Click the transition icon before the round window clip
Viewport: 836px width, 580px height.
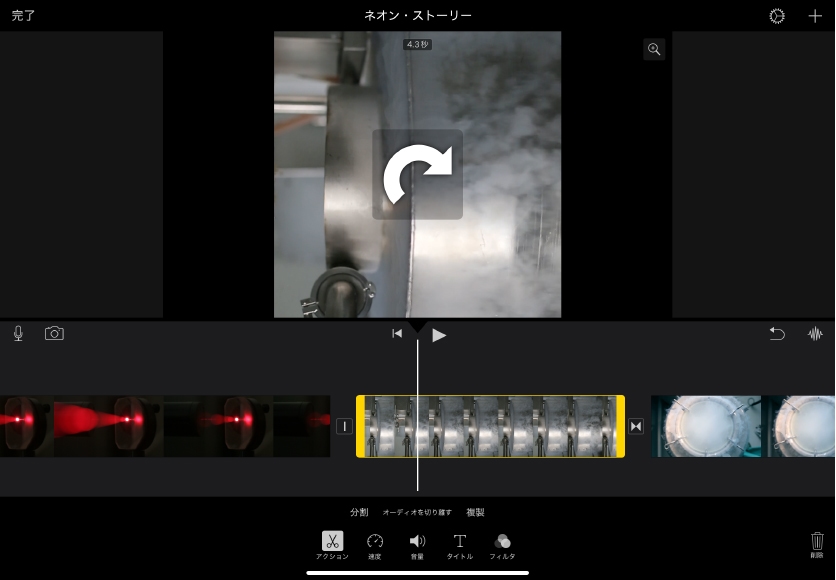point(636,427)
